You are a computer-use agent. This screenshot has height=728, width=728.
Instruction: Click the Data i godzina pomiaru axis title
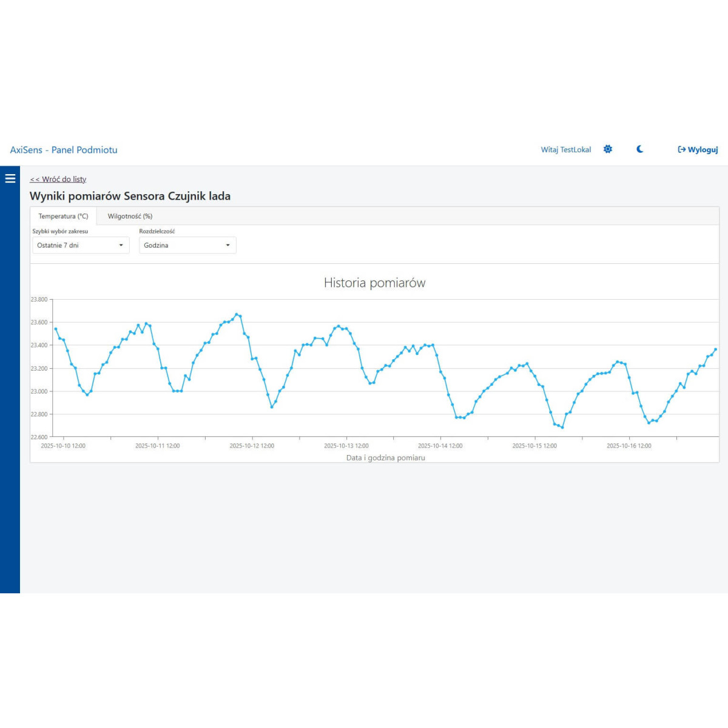coord(385,458)
